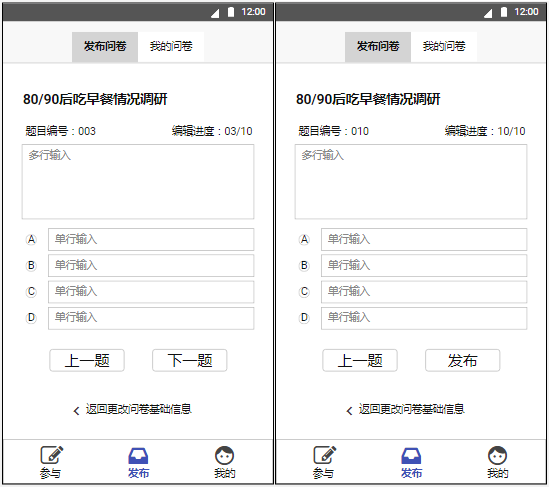Viewport: 549px width, 488px height.
Task: Focus the 多行输入 question box for 010
Action: coord(411,182)
